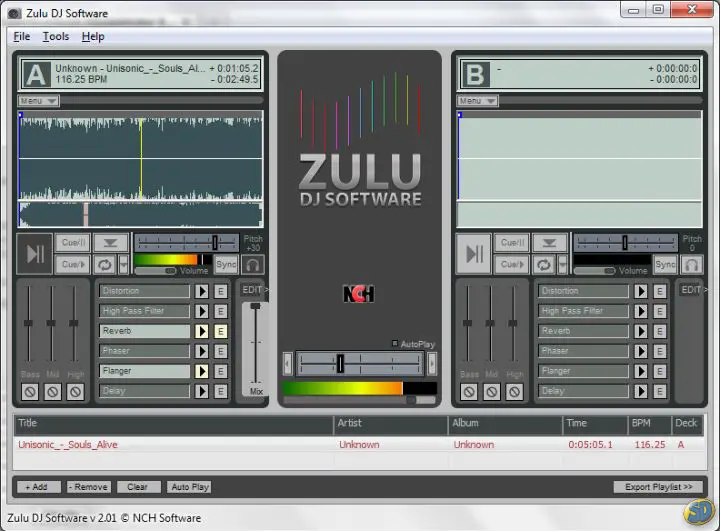Click Deck B pitch slider
Screen dimensions: 720x531
(625, 243)
